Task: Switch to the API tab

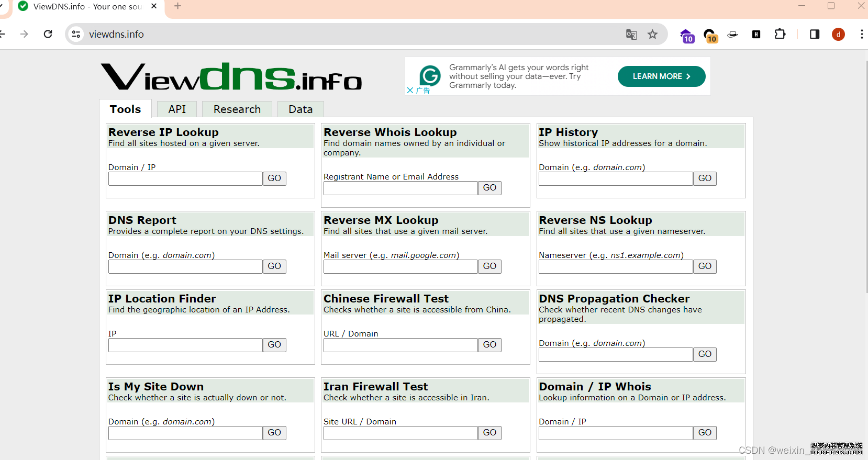Action: click(177, 109)
